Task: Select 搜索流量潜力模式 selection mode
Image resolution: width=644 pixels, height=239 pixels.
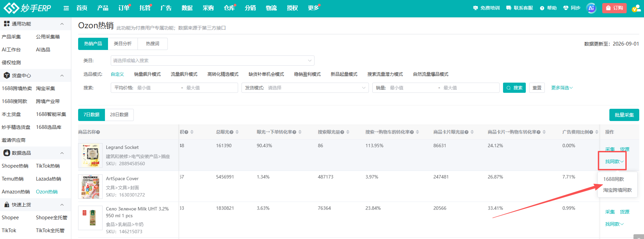Action: point(385,74)
